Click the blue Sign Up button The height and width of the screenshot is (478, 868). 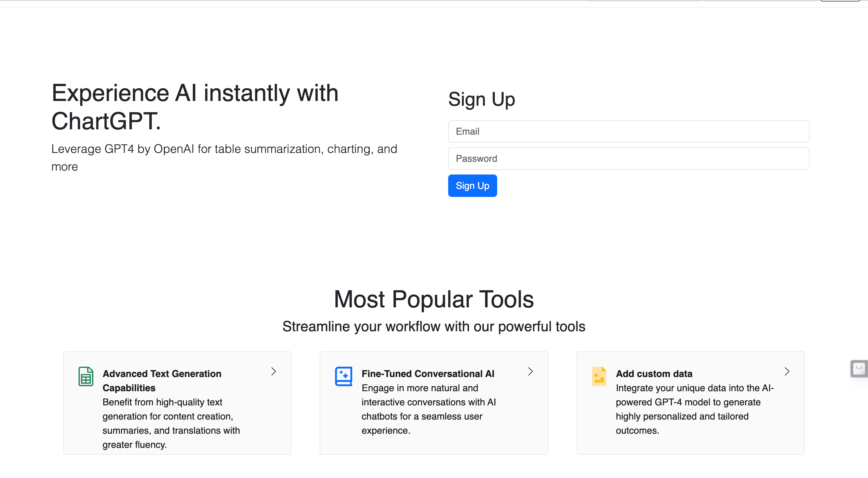472,186
